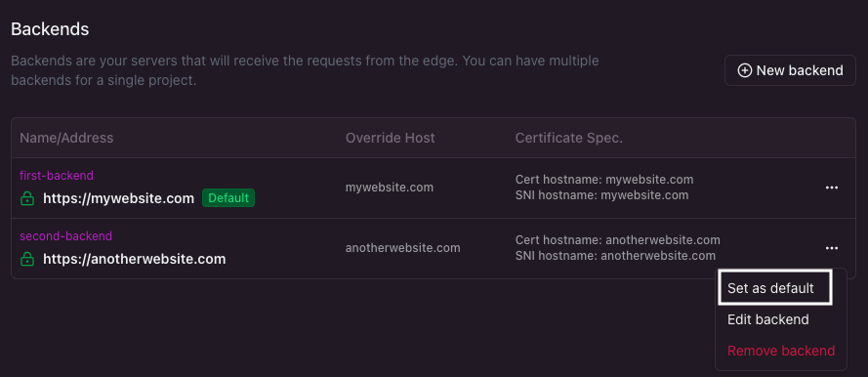The width and height of the screenshot is (868, 377).
Task: Click the Backends section heading
Action: (x=50, y=28)
